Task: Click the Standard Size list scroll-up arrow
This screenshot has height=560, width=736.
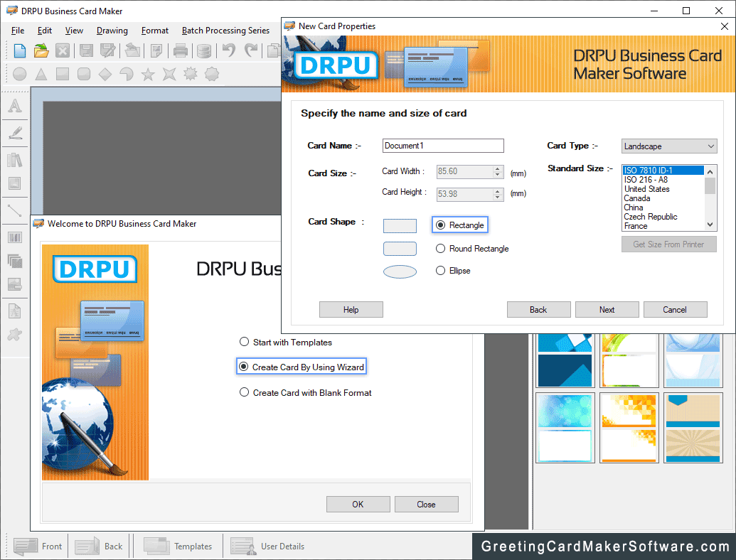Action: point(710,172)
